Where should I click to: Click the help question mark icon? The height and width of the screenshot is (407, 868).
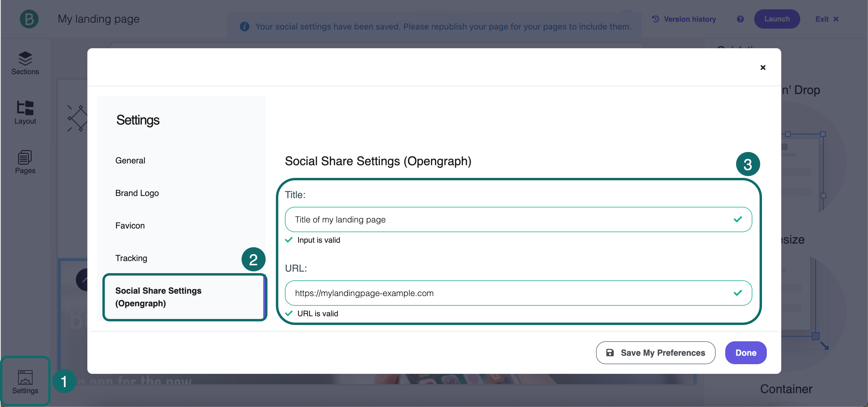click(x=740, y=19)
